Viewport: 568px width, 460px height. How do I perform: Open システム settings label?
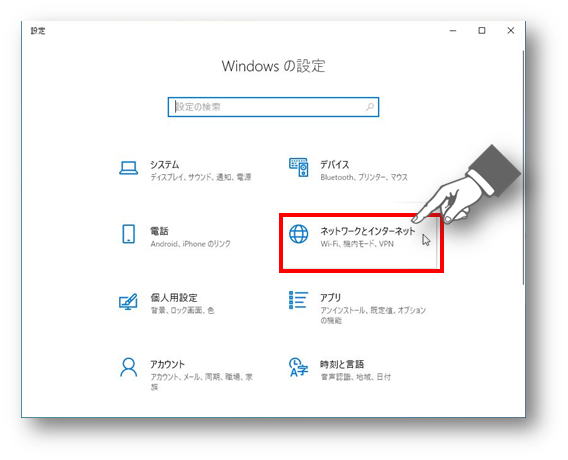pos(165,165)
